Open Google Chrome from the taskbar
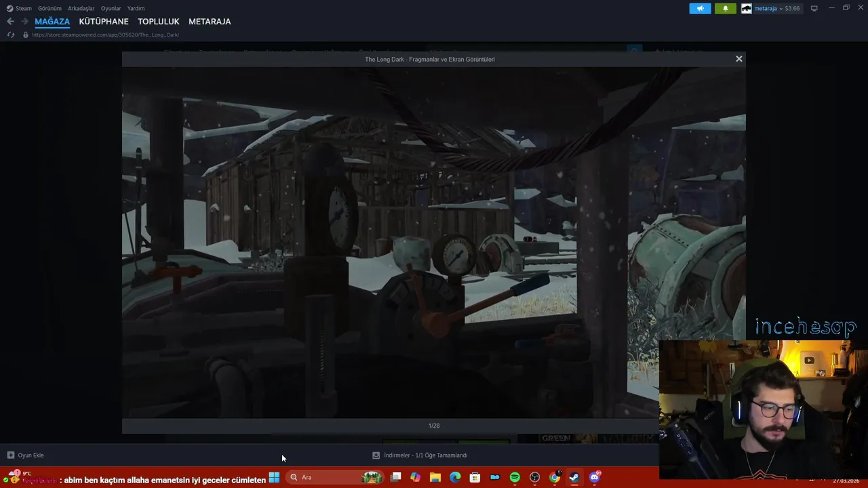868x488 pixels. pyautogui.click(x=555, y=477)
